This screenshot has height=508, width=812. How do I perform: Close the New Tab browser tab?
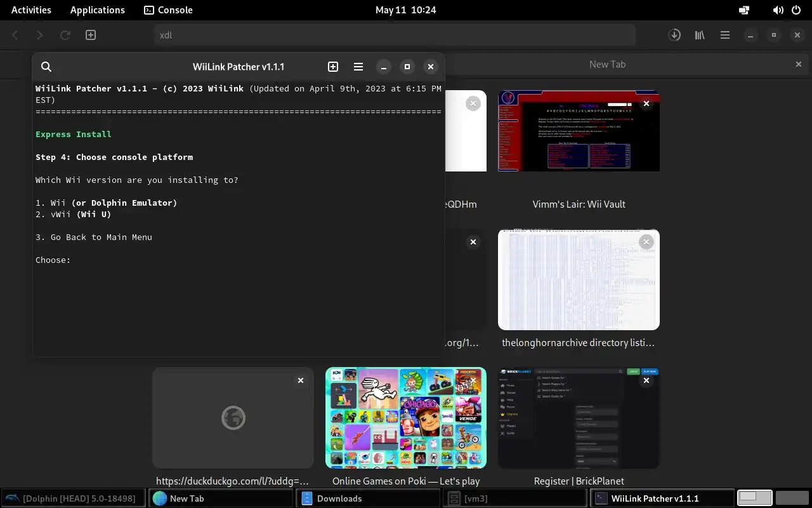tap(799, 64)
